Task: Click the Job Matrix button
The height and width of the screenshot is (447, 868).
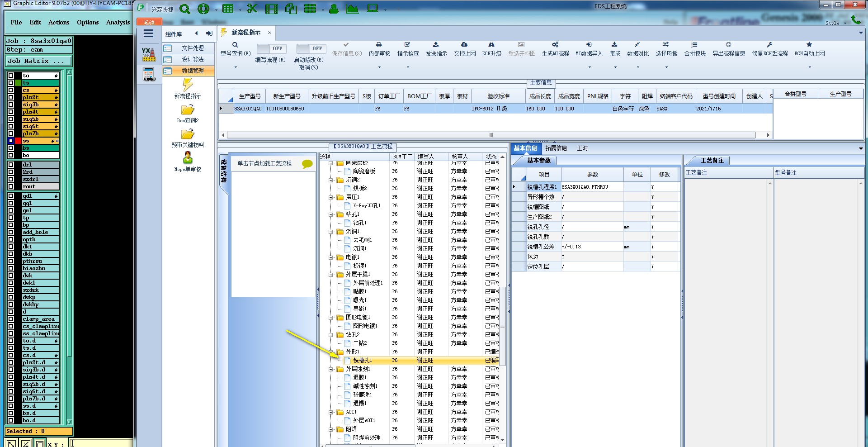Action: point(38,61)
